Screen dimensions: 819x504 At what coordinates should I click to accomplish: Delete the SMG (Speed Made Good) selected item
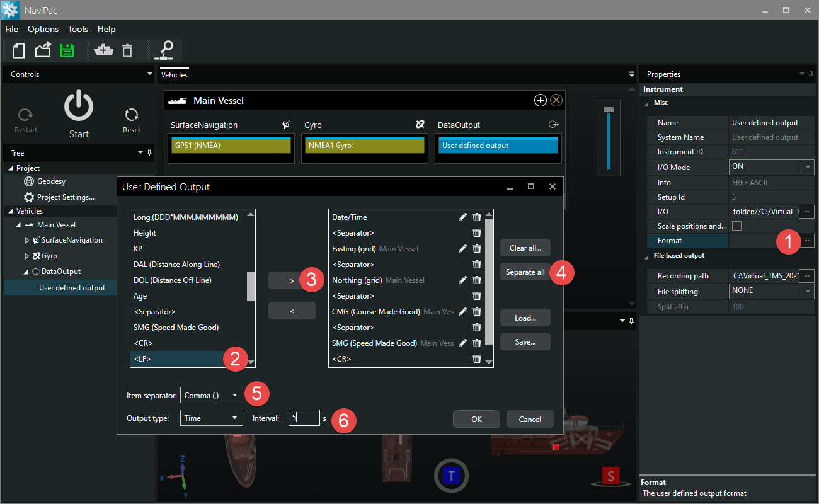[x=477, y=343]
